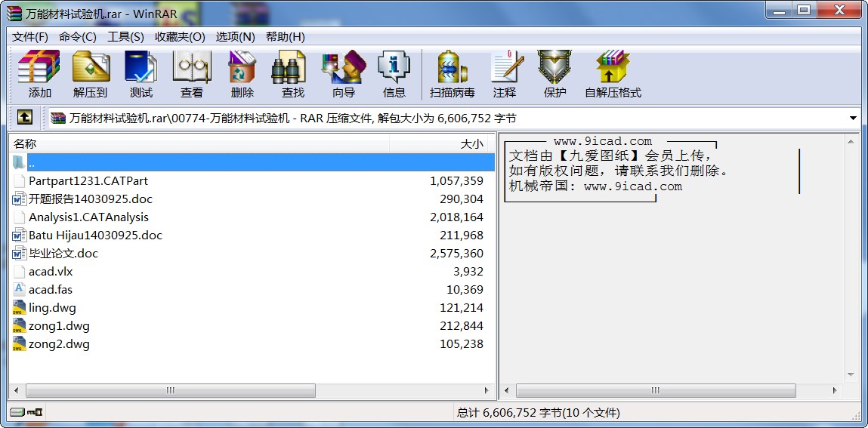The height and width of the screenshot is (428, 868).
Task: Click comment pane scroll left arrow
Action: 506,390
